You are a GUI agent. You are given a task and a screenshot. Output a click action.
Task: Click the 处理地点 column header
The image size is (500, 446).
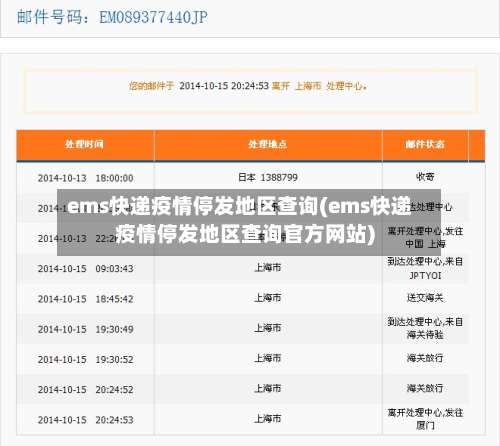point(268,144)
